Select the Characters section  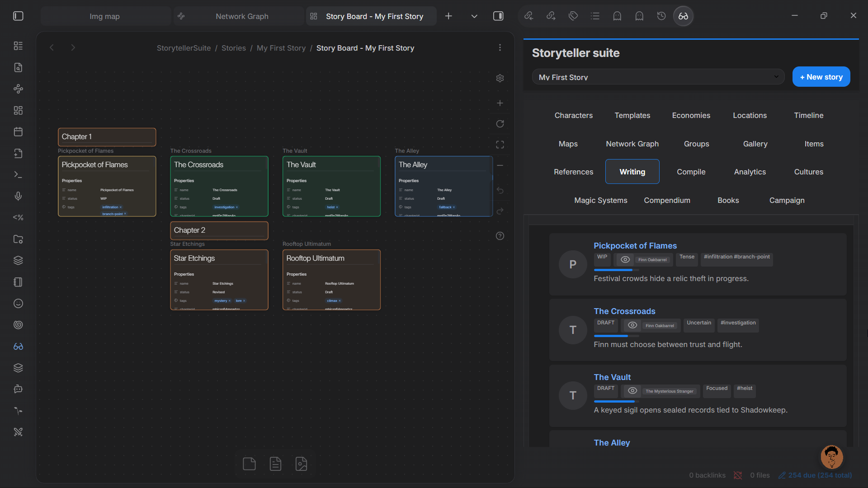point(573,115)
